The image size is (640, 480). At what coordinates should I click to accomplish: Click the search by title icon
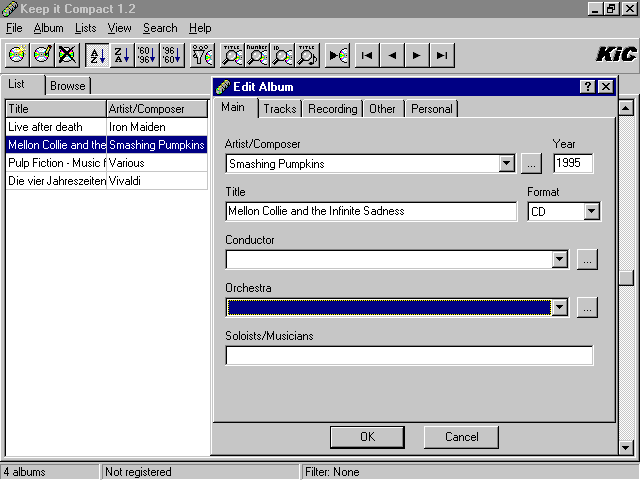[232, 55]
